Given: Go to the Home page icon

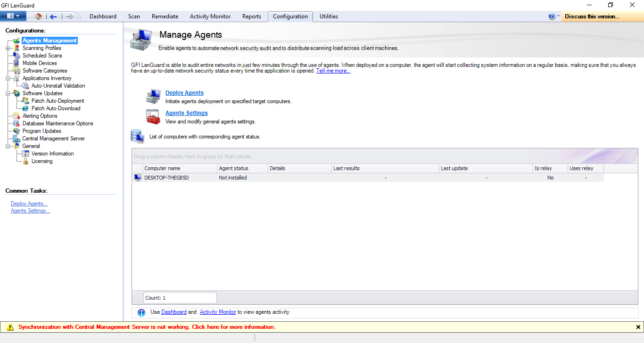Looking at the screenshot, I should click(x=38, y=16).
